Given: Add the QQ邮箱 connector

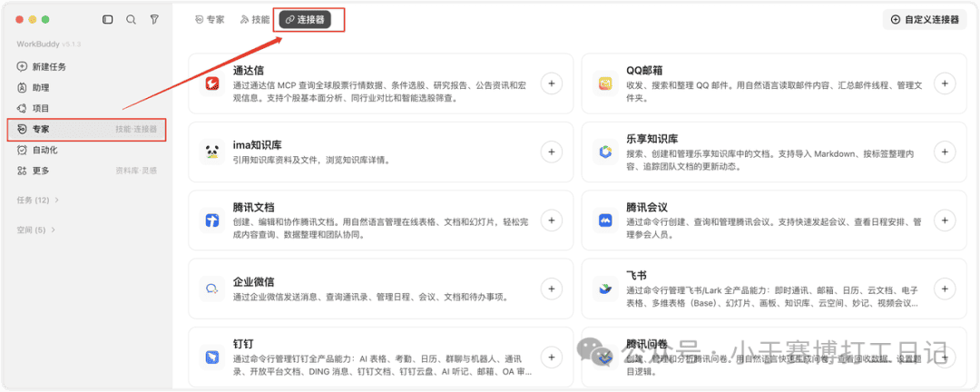Looking at the screenshot, I should tap(945, 83).
